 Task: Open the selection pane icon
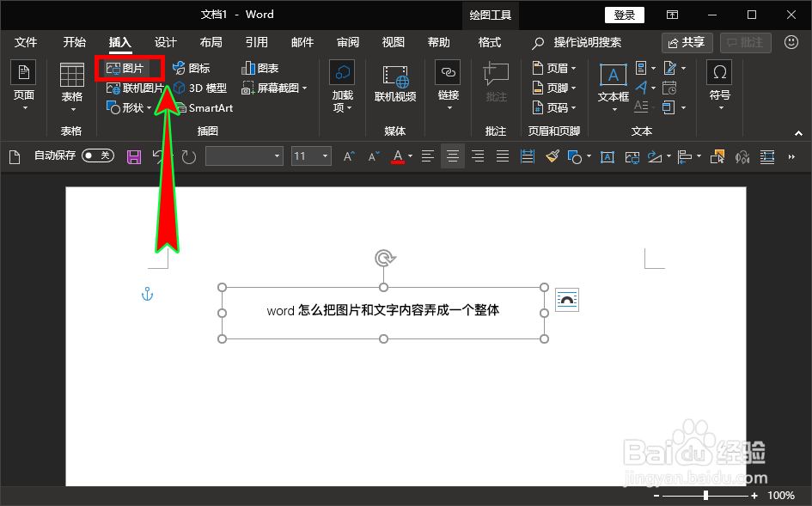tap(717, 156)
